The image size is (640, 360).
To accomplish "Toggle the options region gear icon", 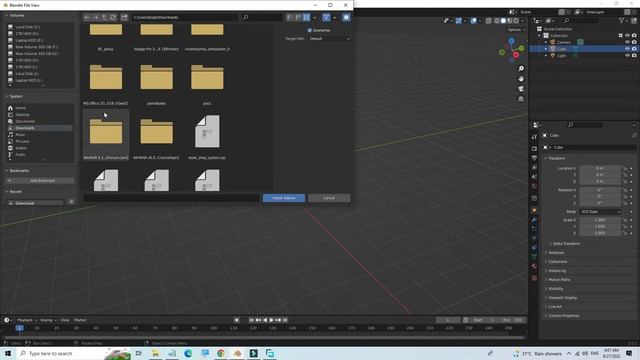I will (x=346, y=18).
